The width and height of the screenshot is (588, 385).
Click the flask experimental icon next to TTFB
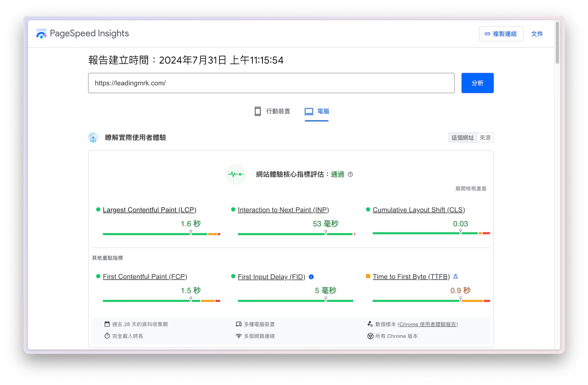pos(456,276)
